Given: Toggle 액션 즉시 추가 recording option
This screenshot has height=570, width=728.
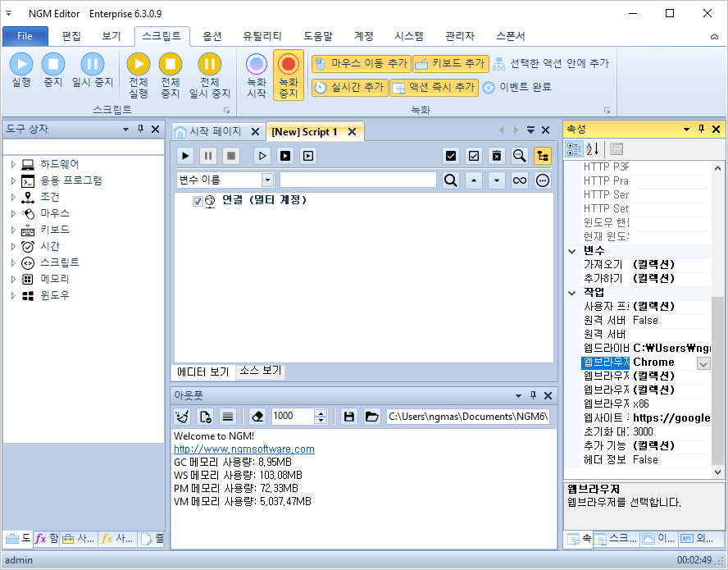Looking at the screenshot, I should (435, 87).
